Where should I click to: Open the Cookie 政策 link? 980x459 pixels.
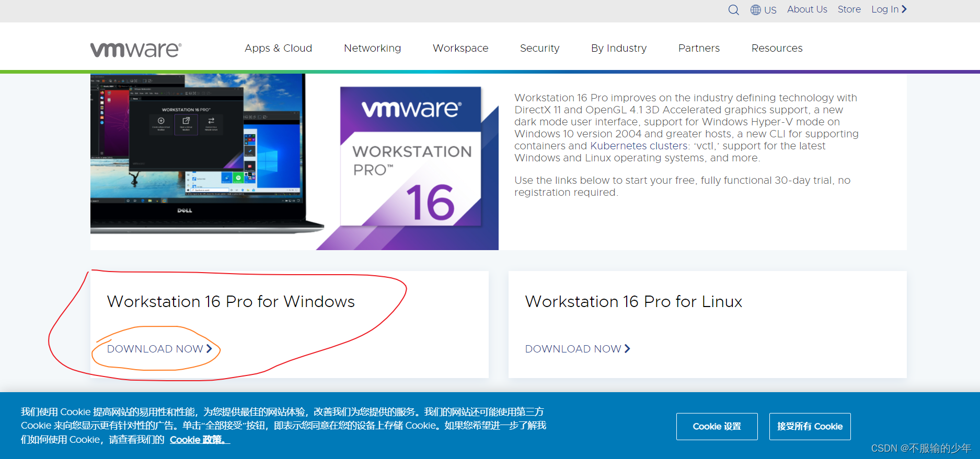pos(199,440)
